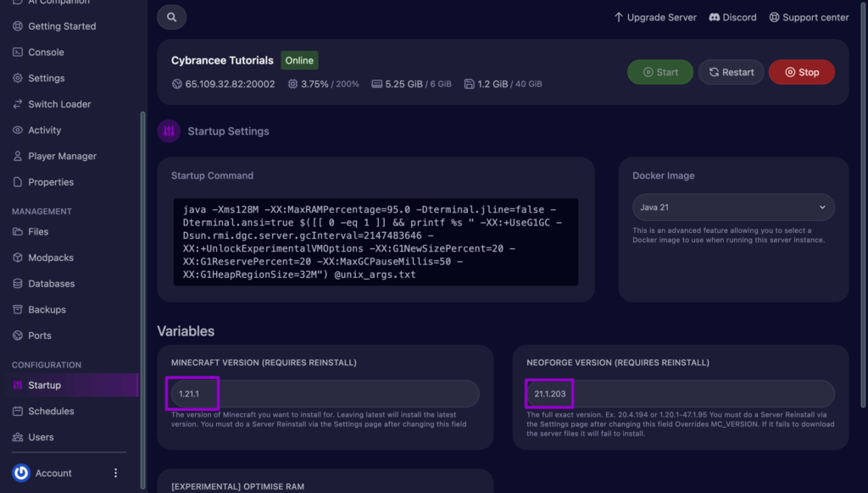Click the Files folder icon
Image resolution: width=868 pixels, height=493 pixels.
coord(18,231)
